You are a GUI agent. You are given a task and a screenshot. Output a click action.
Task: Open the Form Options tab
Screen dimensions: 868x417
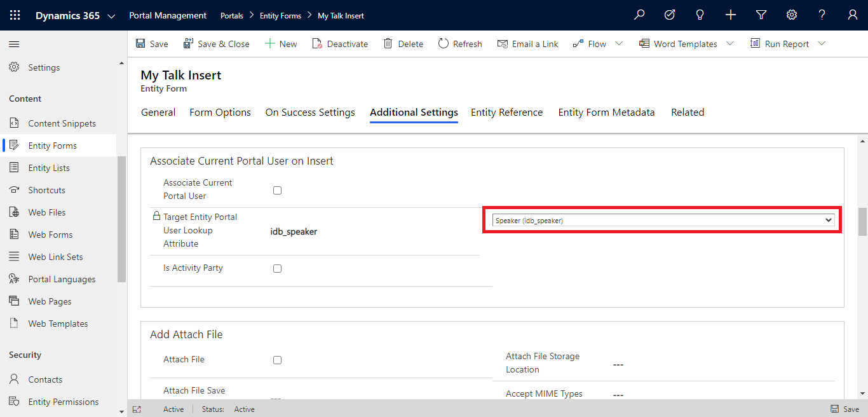(220, 112)
